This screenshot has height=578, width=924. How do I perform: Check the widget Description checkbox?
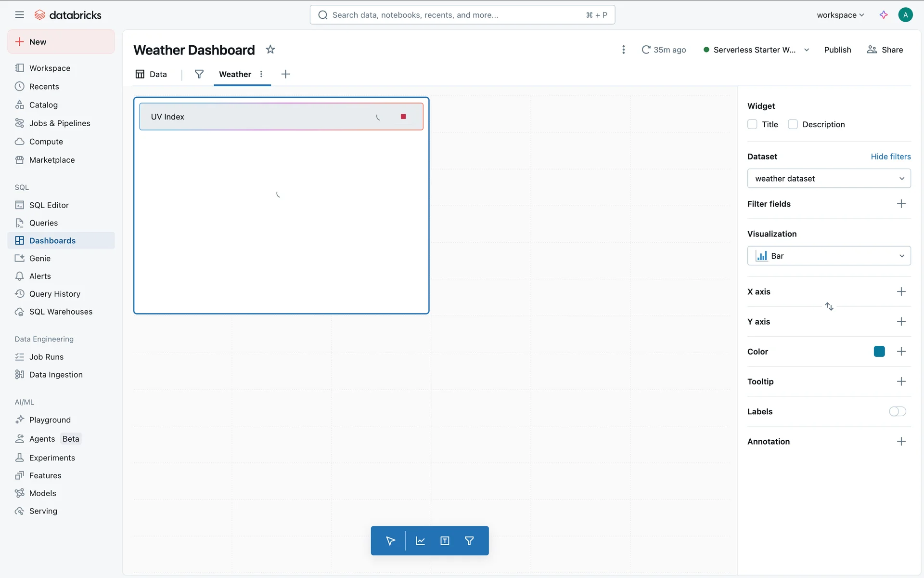[793, 124]
